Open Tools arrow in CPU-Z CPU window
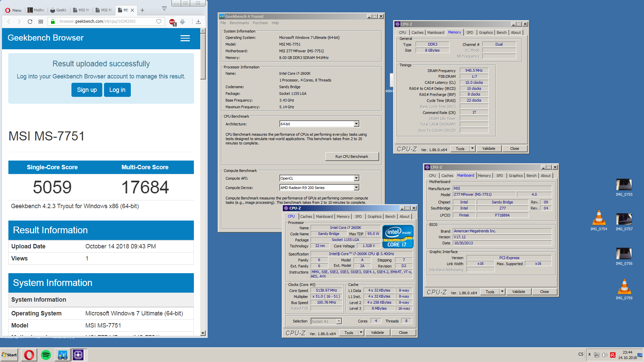Screen dimensions: 644x362 (x=361, y=333)
